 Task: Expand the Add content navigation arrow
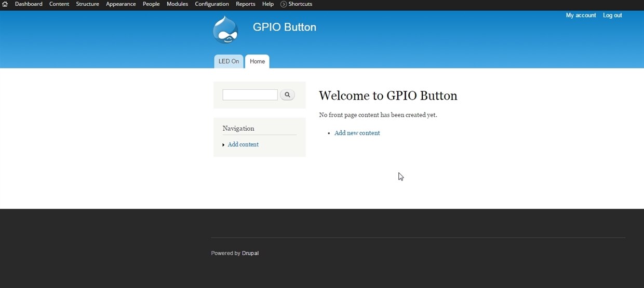224,145
